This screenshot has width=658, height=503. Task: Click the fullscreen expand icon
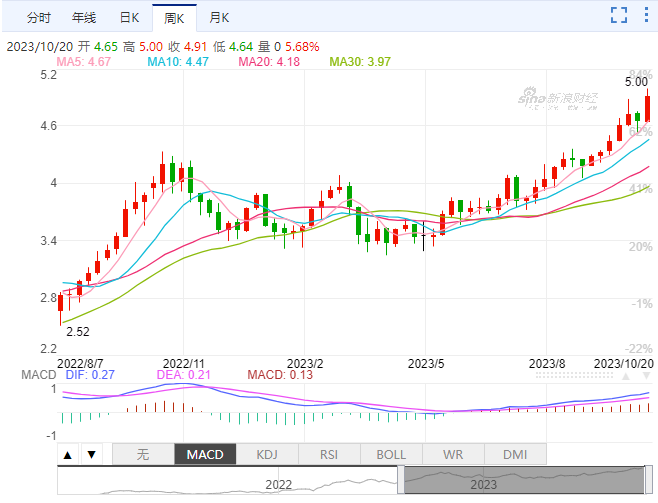(x=619, y=14)
